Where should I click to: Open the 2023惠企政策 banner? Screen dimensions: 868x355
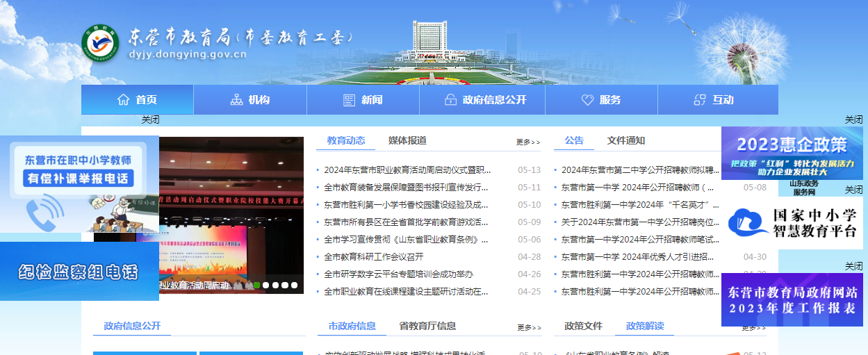[x=792, y=153]
